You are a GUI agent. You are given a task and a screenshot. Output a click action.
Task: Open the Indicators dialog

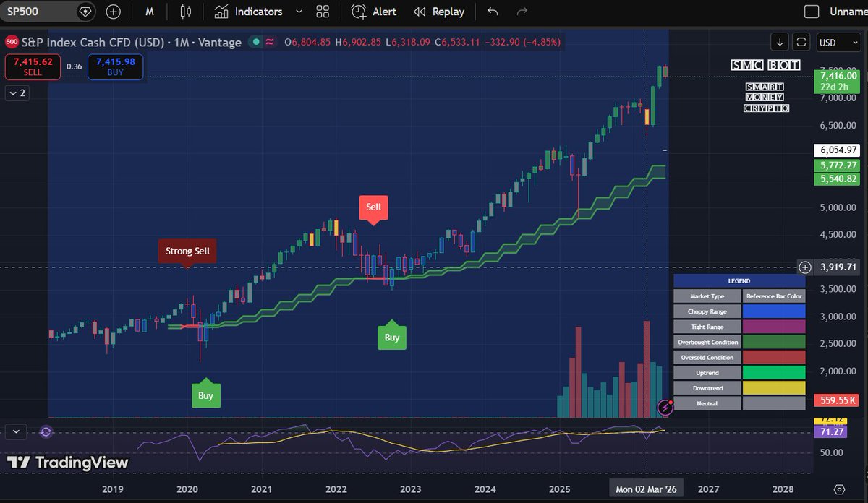250,12
